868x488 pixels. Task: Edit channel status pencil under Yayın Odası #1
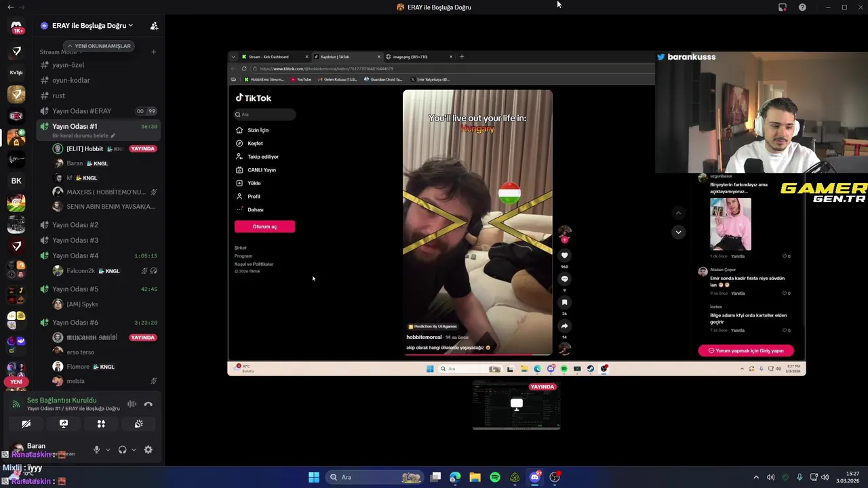click(113, 136)
